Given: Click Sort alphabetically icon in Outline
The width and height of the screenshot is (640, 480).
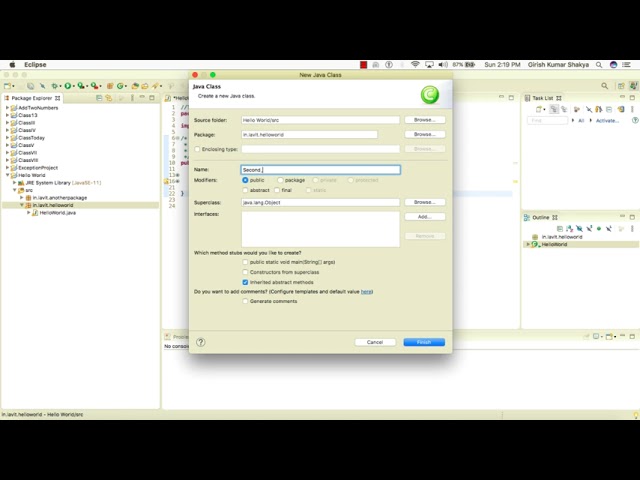Looking at the screenshot, I should click(x=569, y=229).
